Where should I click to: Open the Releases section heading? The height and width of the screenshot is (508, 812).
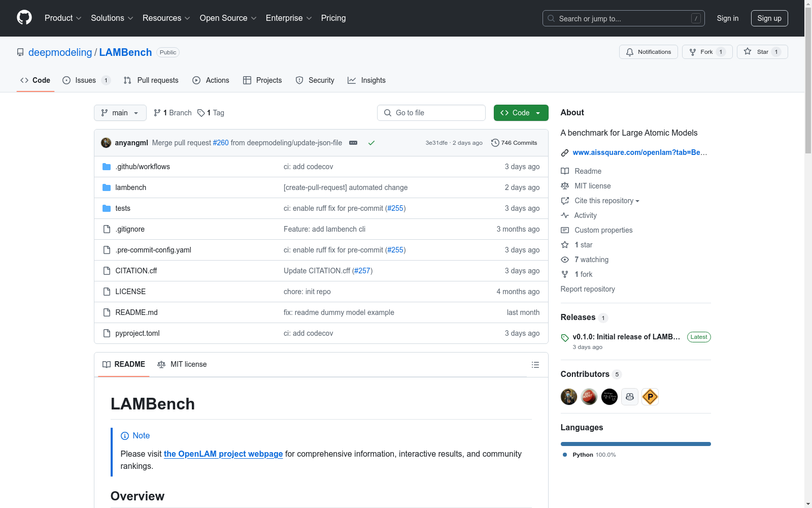[578, 317]
